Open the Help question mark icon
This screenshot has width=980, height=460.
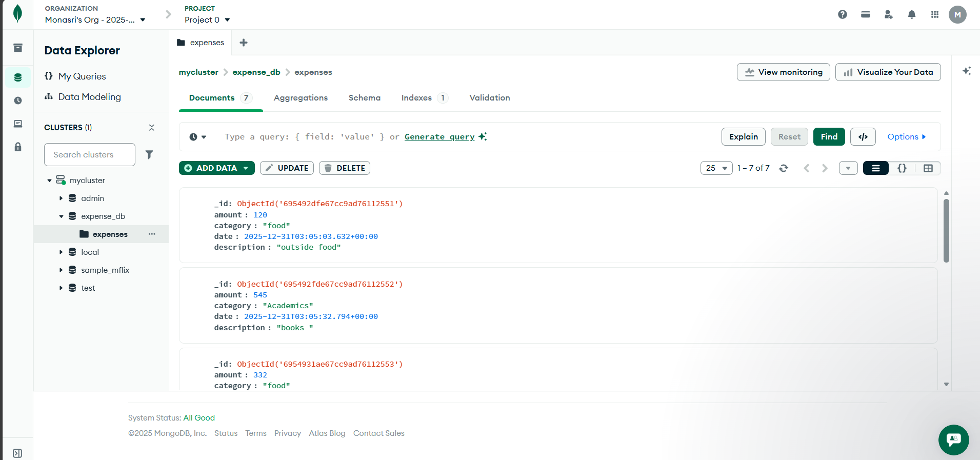[x=843, y=14]
